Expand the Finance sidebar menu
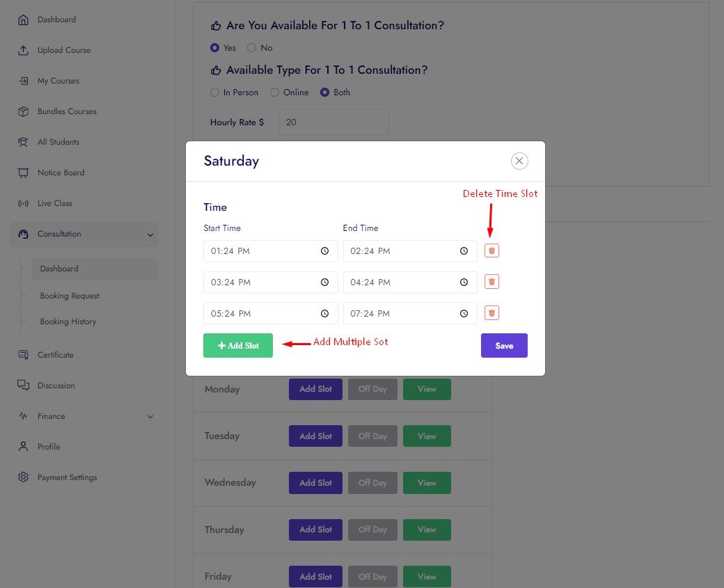Image resolution: width=724 pixels, height=588 pixels. (x=150, y=416)
